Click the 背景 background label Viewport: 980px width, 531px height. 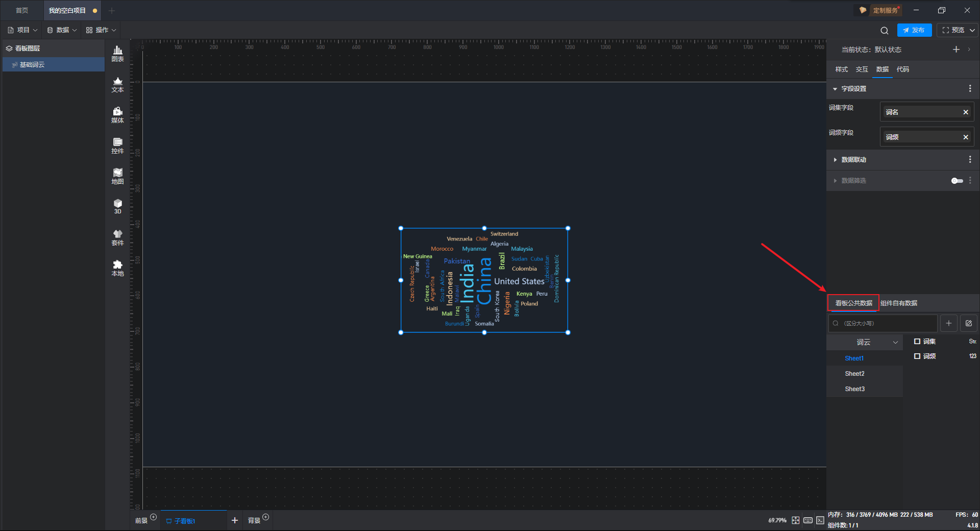tap(254, 521)
